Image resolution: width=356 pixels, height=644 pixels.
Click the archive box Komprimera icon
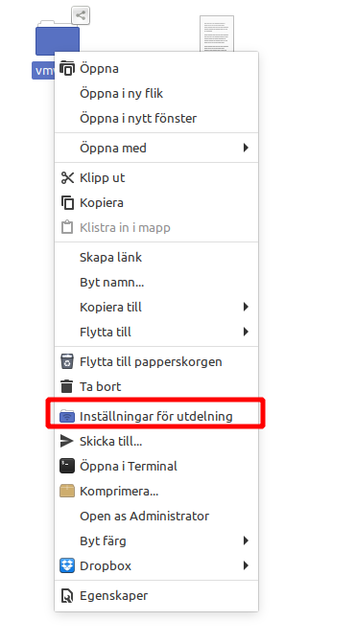(67, 491)
